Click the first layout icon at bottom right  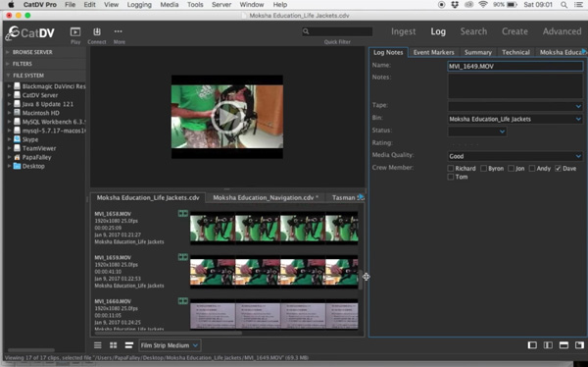point(532,345)
